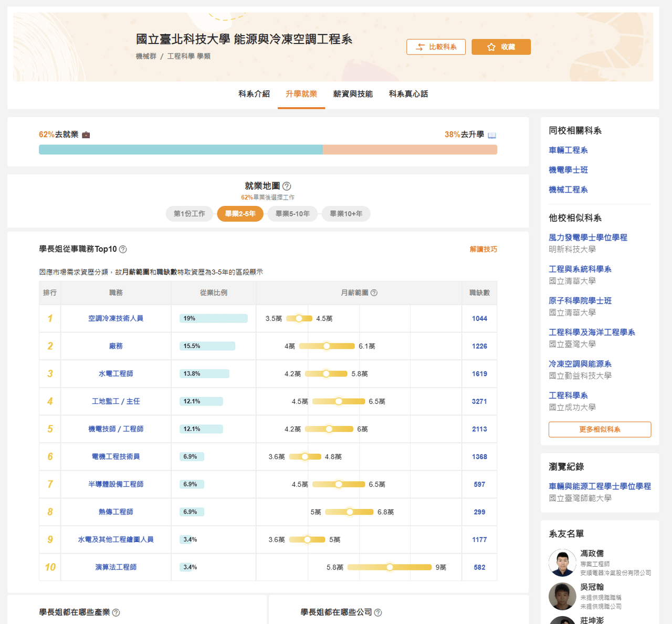Open 冷凍空調與能源系 link
Viewport: 672px width, 624px height.
(580, 363)
